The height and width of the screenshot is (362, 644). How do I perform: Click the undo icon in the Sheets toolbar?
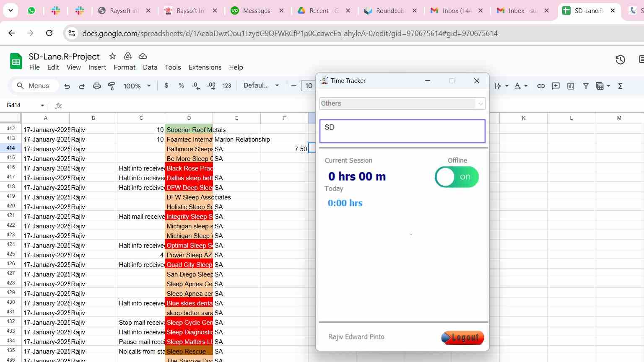67,86
